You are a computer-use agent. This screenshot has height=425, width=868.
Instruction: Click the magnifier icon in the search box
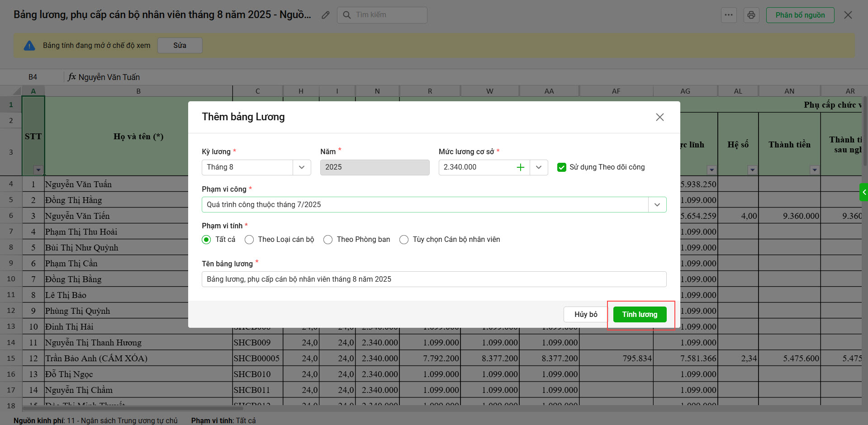tap(347, 15)
